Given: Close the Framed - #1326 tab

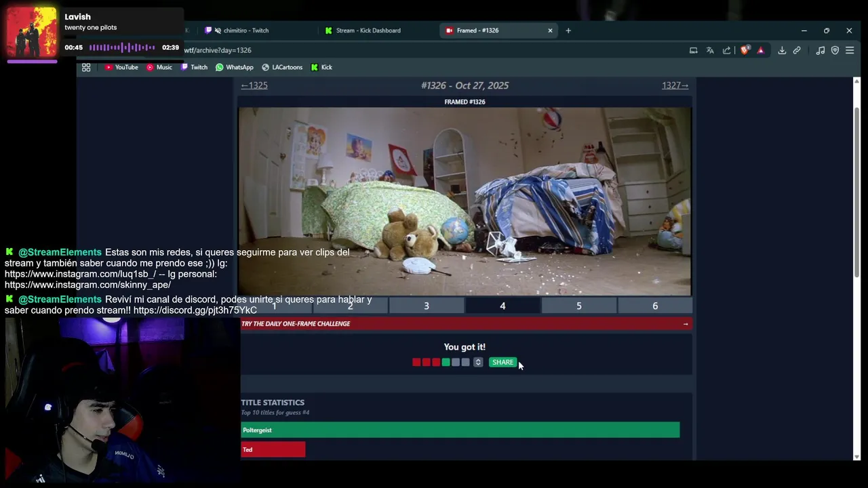Looking at the screenshot, I should pos(550,30).
